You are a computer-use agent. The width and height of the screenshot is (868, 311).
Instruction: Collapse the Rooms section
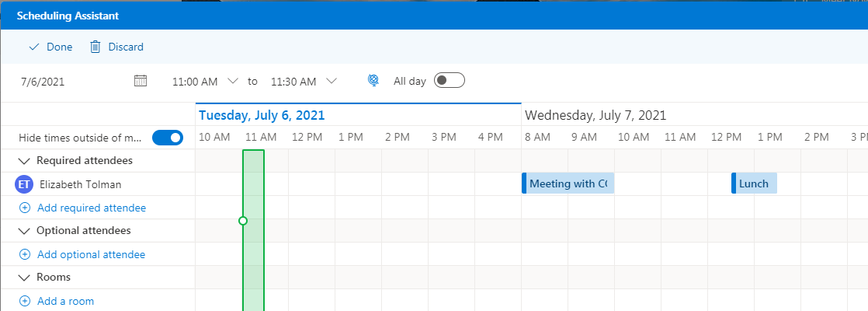[x=25, y=278]
